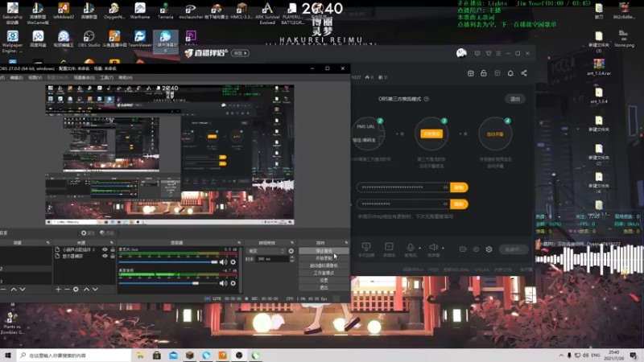Open camera icon in streaming companion bottom bar
Image resolution: width=644 pixels, height=362 pixels.
(x=462, y=249)
